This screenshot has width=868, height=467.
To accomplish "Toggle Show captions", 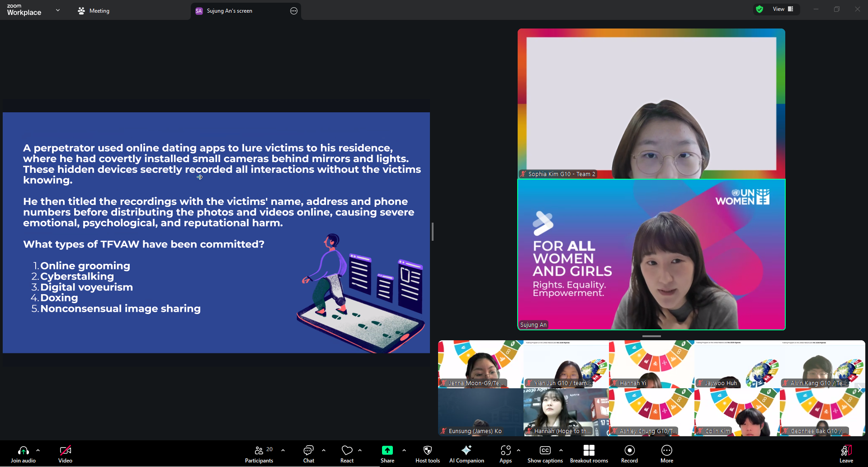I will [545, 454].
